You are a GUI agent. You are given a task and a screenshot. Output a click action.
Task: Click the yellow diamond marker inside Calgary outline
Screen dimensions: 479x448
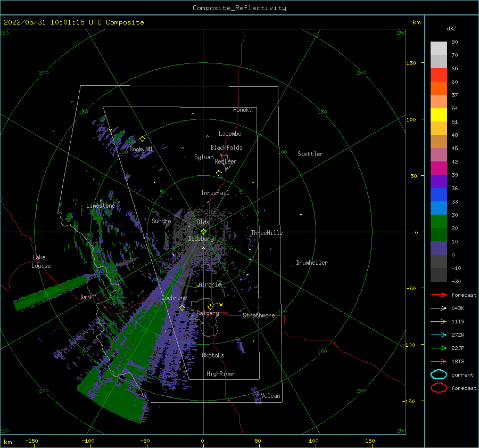point(210,307)
